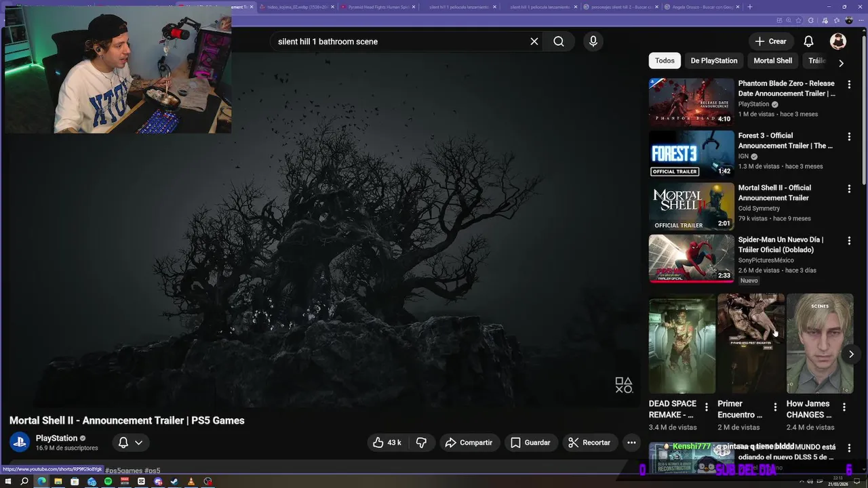Click the magnifier search button
This screenshot has width=868, height=488.
559,41
